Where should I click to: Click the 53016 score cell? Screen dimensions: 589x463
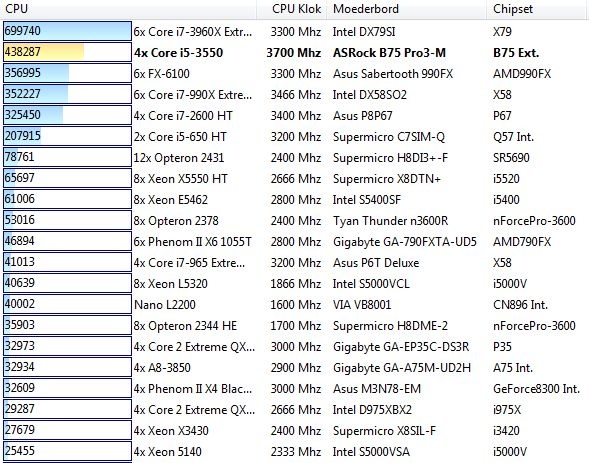68,220
